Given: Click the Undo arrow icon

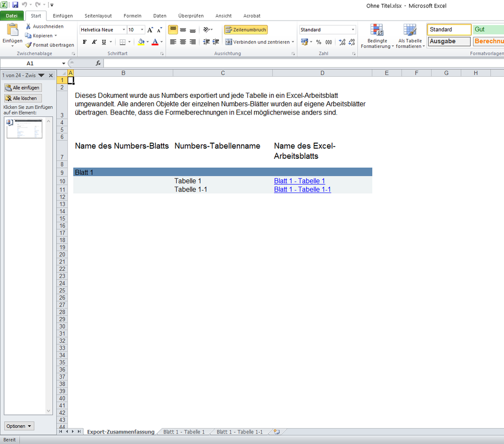Looking at the screenshot, I should [x=24, y=5].
